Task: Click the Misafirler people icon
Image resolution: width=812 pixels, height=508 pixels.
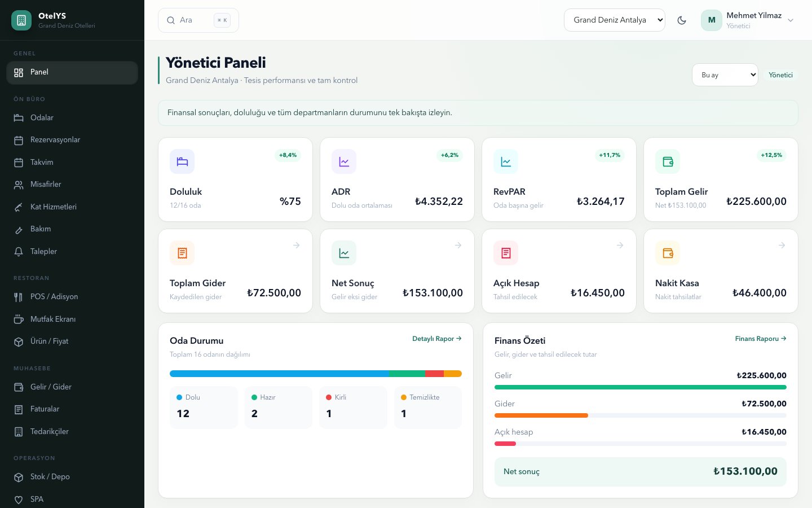Action: 19,185
